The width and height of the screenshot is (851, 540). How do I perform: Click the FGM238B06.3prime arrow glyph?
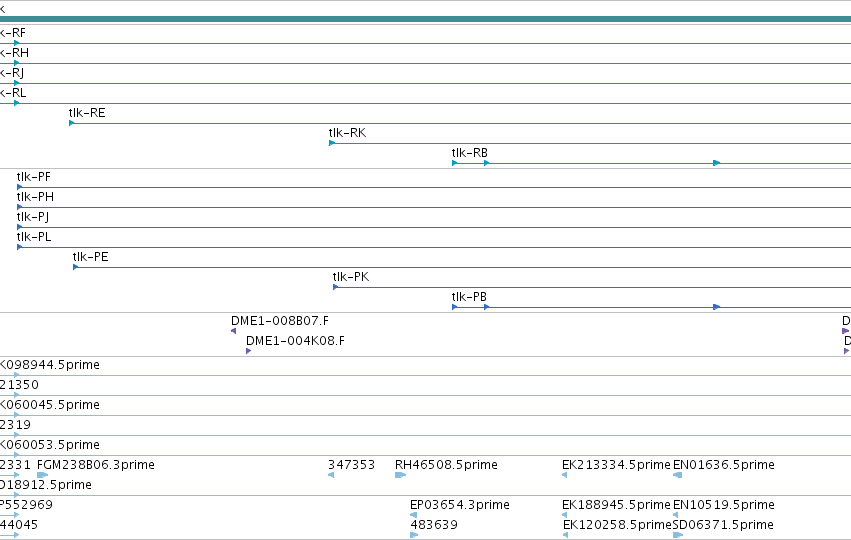pos(42,475)
